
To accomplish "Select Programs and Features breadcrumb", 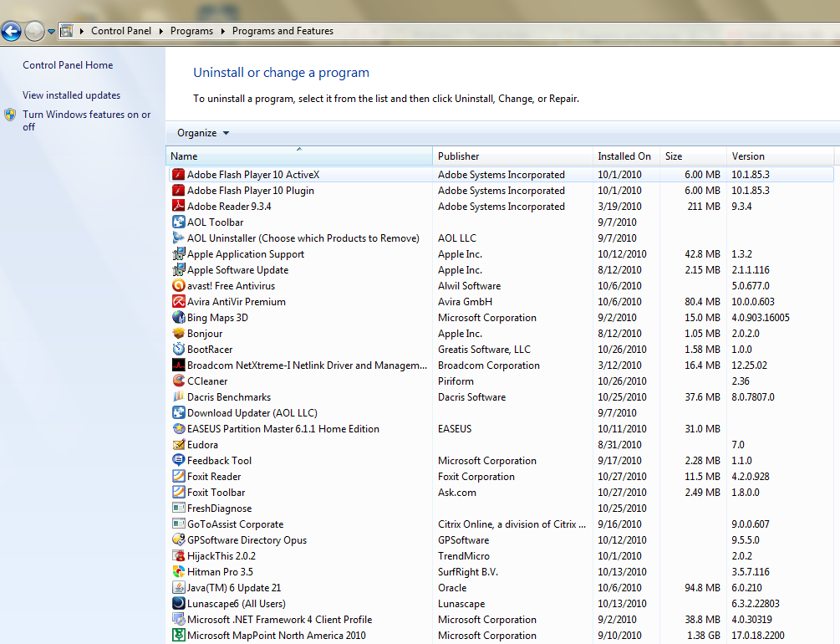I will click(283, 31).
